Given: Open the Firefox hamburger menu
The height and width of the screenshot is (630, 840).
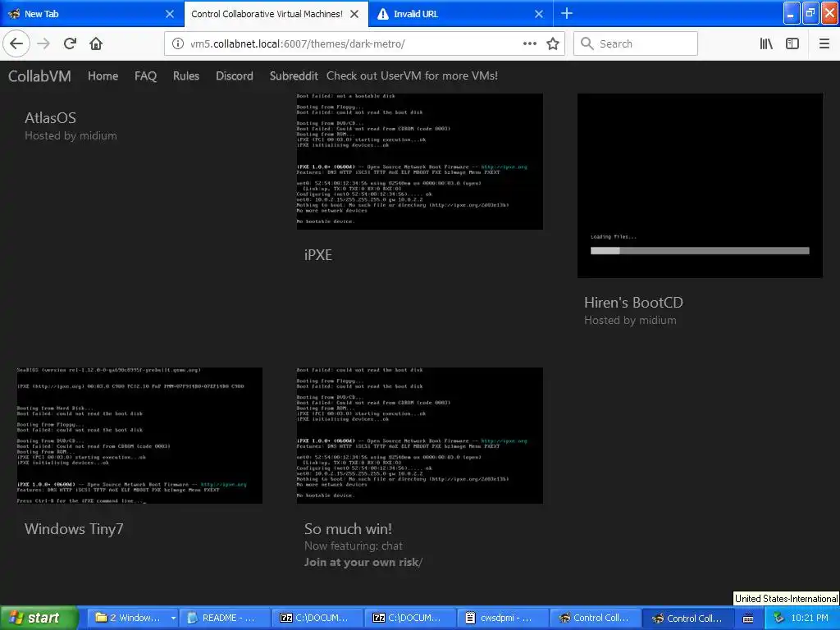Looking at the screenshot, I should click(x=824, y=43).
